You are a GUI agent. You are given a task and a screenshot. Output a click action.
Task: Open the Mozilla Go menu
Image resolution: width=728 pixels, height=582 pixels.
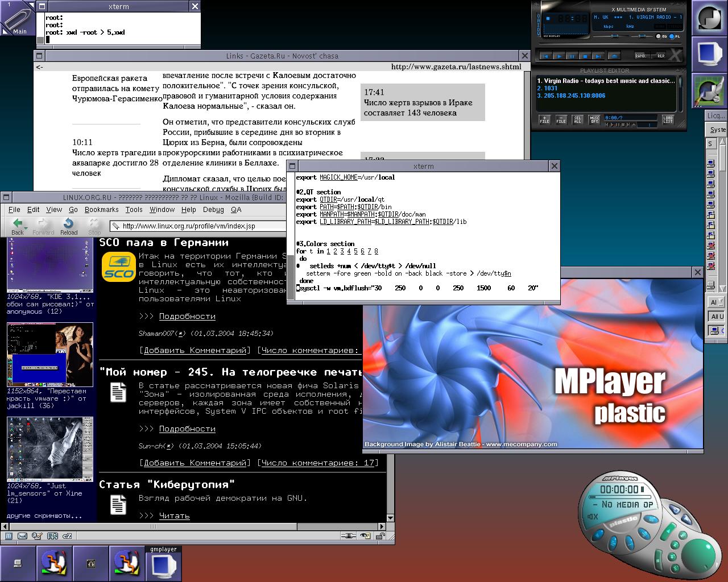pyautogui.click(x=73, y=210)
